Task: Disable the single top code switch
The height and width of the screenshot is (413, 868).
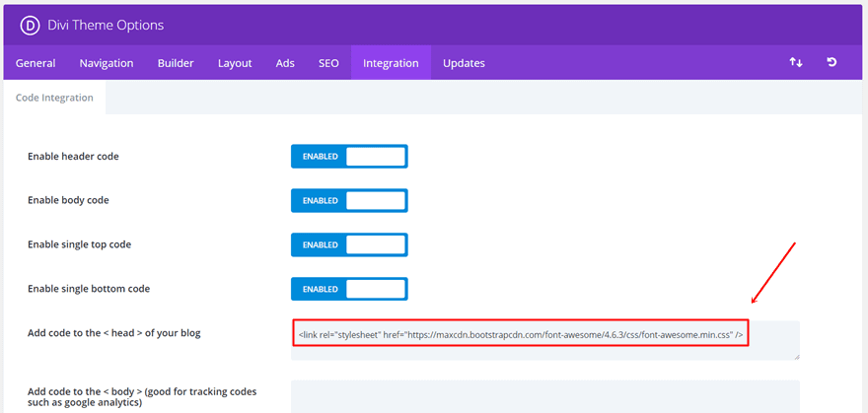Action: pyautogui.click(x=349, y=244)
